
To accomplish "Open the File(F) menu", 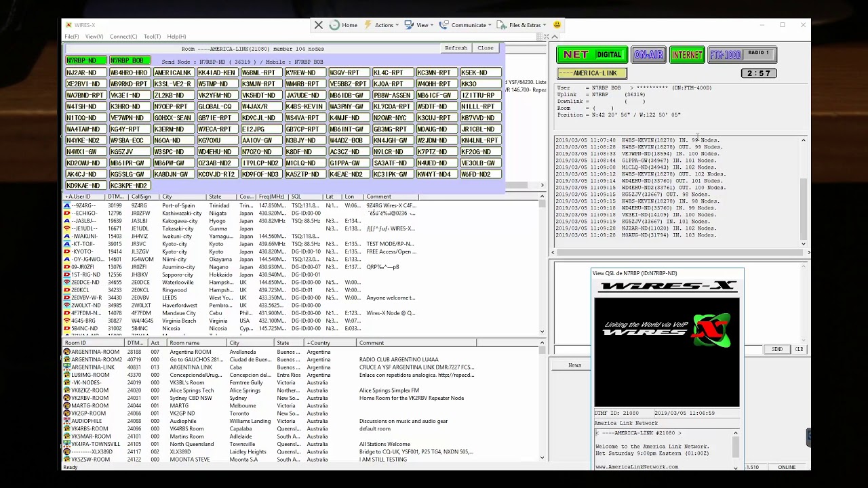I will tap(72, 37).
